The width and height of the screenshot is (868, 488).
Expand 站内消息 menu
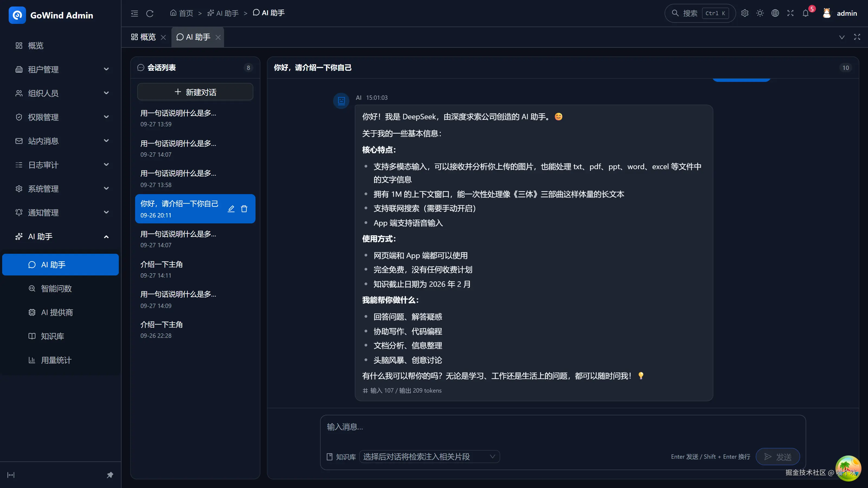[x=61, y=141]
